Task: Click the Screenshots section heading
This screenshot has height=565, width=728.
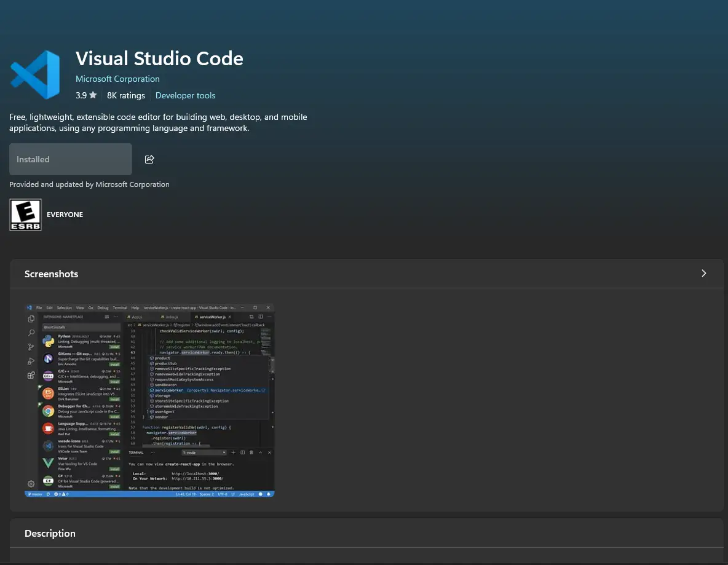Action: 52,274
